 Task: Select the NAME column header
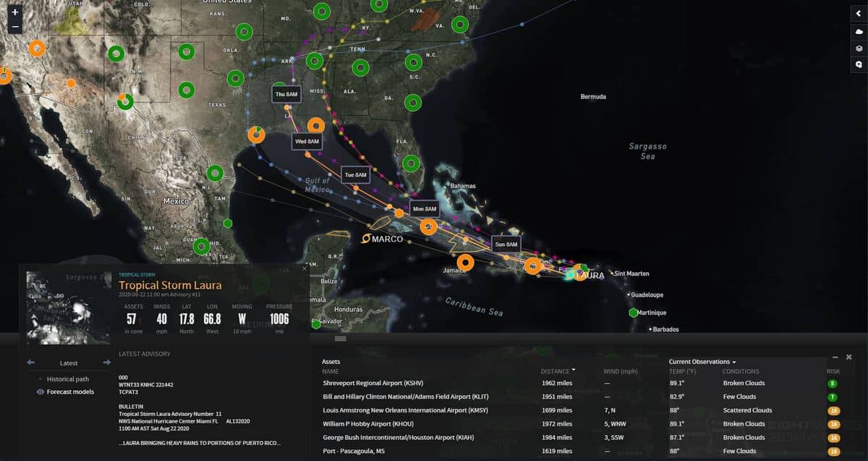pyautogui.click(x=331, y=371)
